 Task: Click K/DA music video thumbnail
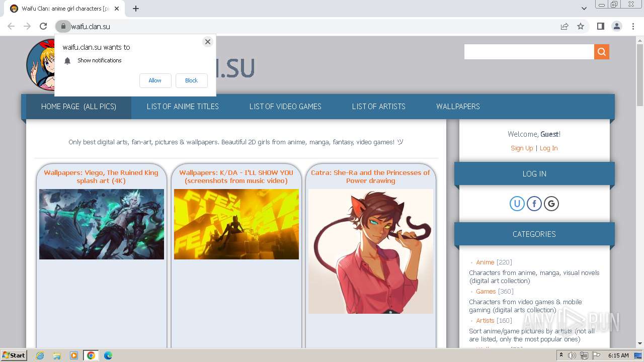point(236,224)
